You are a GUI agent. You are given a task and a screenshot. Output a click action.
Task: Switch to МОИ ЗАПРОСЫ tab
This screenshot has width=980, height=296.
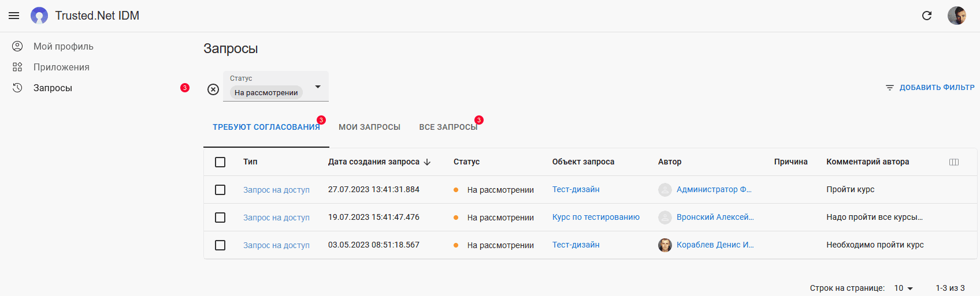[x=369, y=127]
